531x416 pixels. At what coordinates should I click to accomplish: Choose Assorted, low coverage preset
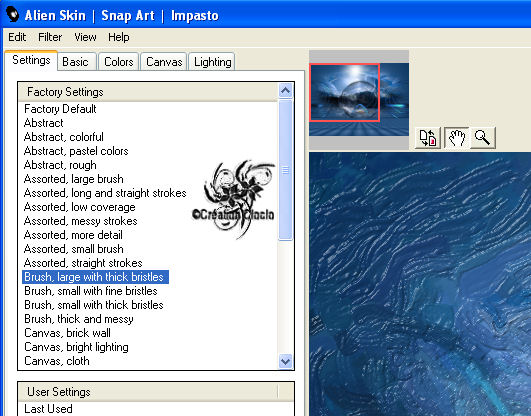80,207
